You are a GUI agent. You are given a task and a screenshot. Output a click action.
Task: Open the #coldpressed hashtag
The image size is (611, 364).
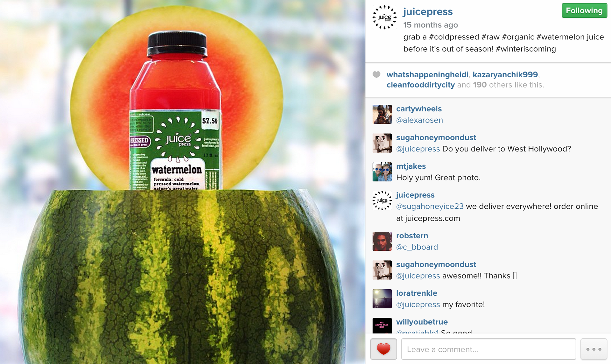coord(454,37)
